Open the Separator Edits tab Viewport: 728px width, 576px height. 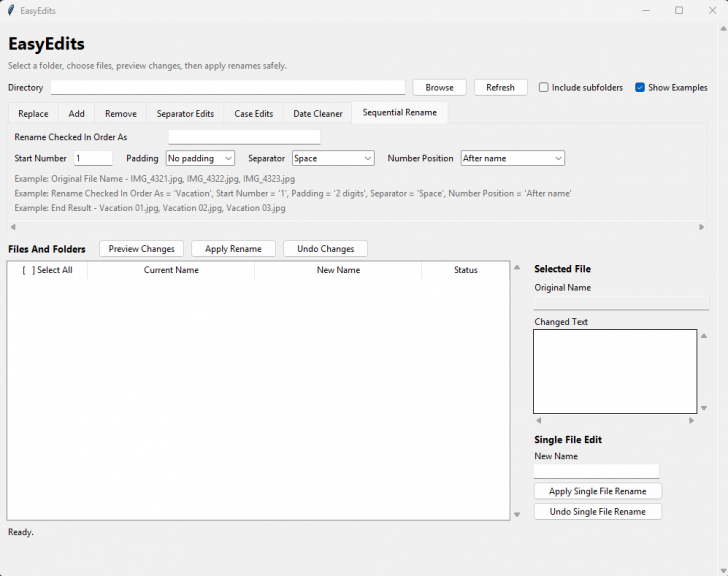click(185, 114)
